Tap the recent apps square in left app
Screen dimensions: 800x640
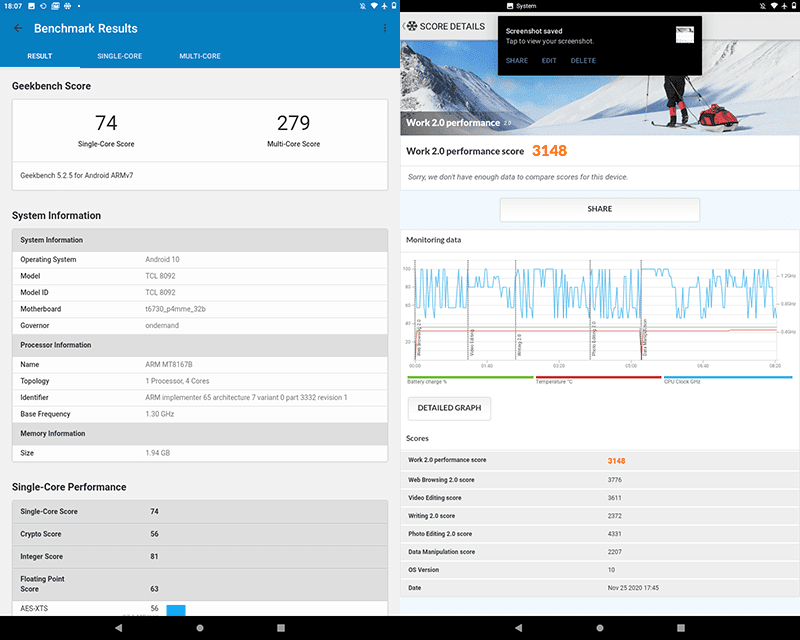(281, 628)
